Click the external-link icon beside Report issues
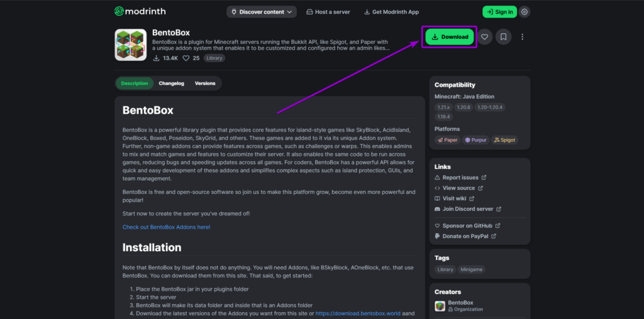This screenshot has width=644, height=319. (x=484, y=178)
